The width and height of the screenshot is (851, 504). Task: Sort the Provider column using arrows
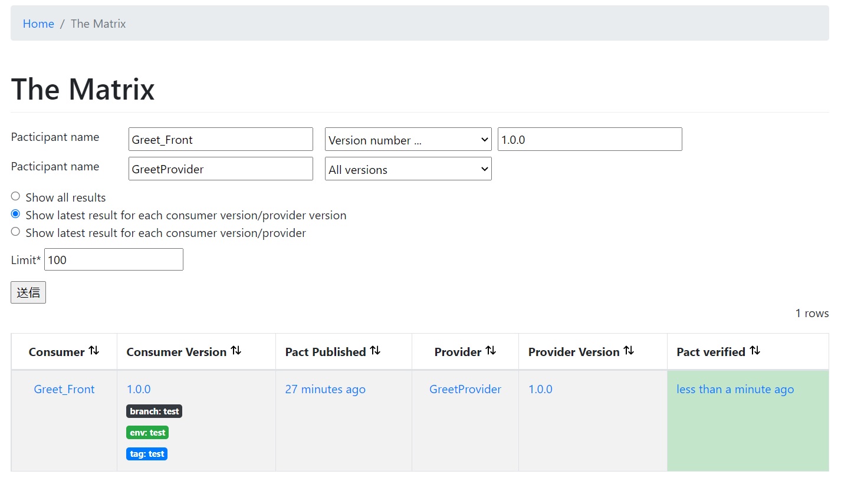[x=491, y=351]
